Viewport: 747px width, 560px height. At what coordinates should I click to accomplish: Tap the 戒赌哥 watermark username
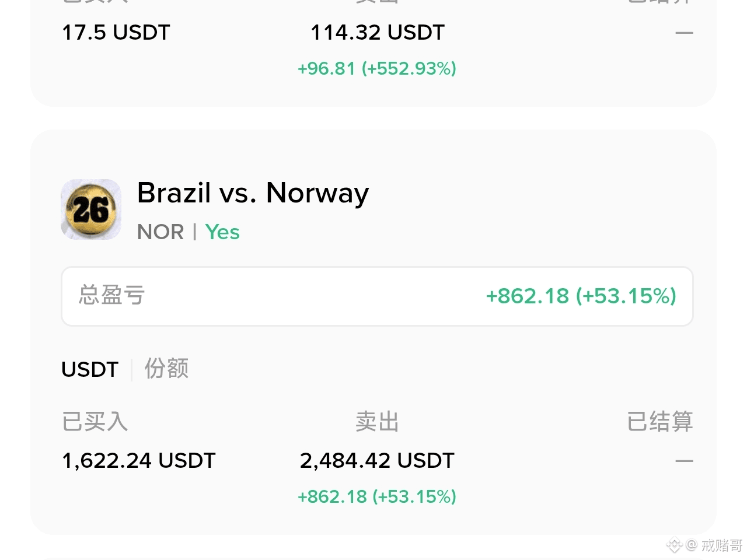point(721,545)
